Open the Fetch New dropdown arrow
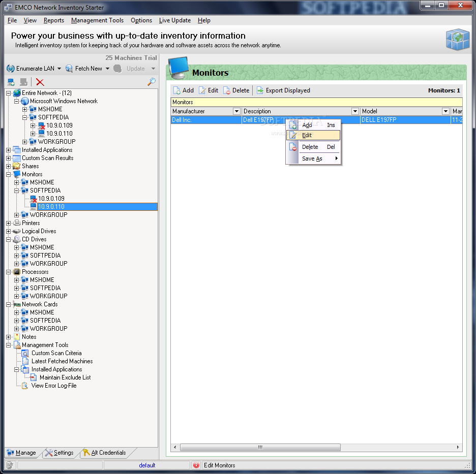Image resolution: width=476 pixels, height=474 pixels. tap(107, 69)
